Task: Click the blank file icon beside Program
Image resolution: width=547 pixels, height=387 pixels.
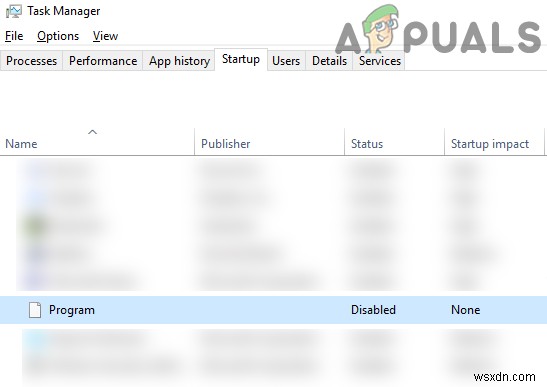Action: tap(35, 310)
